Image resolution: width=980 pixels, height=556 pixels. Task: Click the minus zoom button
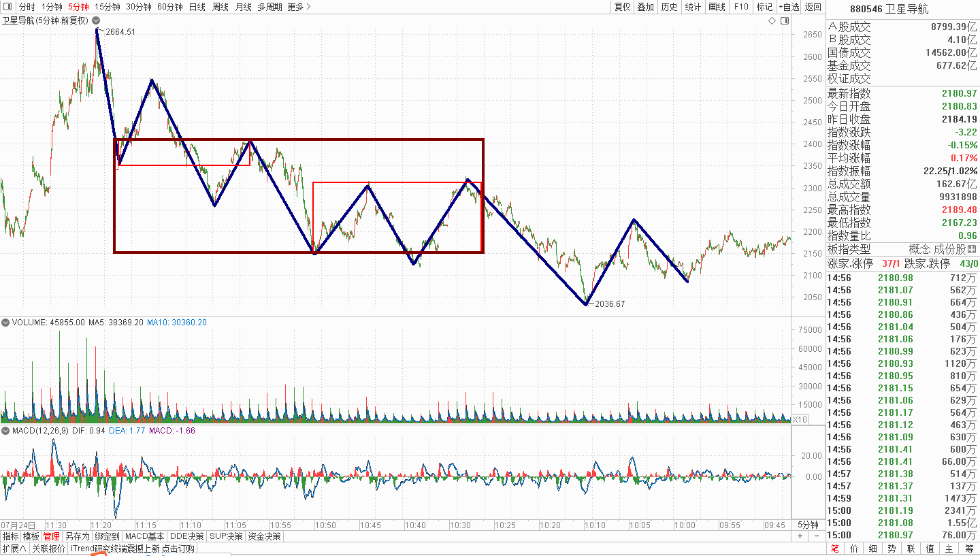(816, 536)
